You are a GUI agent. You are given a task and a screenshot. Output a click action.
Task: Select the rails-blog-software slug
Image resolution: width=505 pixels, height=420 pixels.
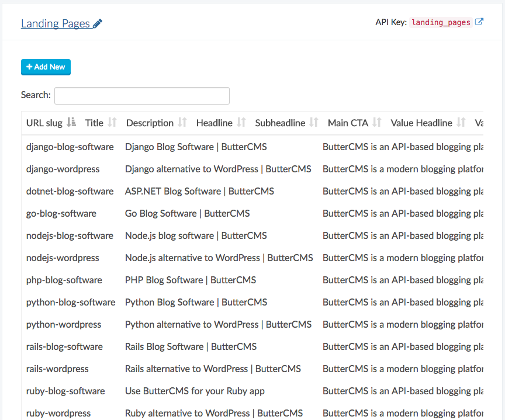coord(64,346)
